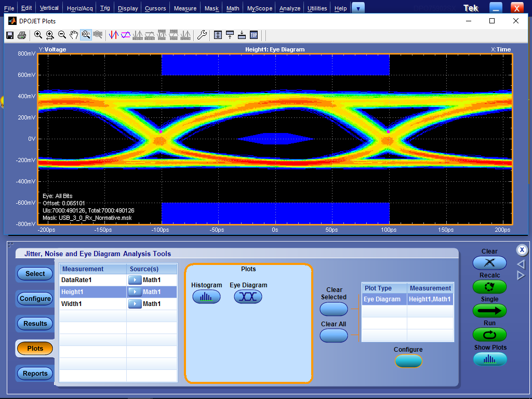The image size is (532, 399).
Task: Click the upper left-pointing triangle arrow
Action: point(521,264)
